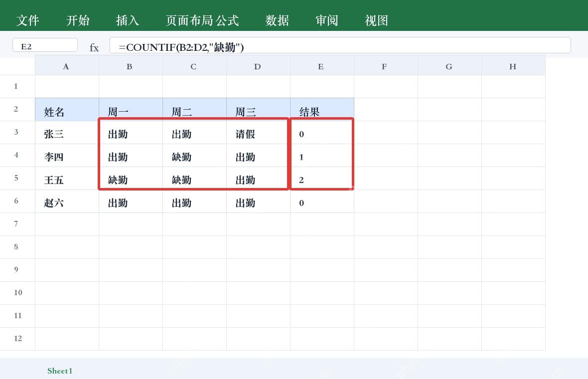The image size is (588, 379).
Task: Click the 请假 cell in 张三's row
Action: (x=259, y=133)
